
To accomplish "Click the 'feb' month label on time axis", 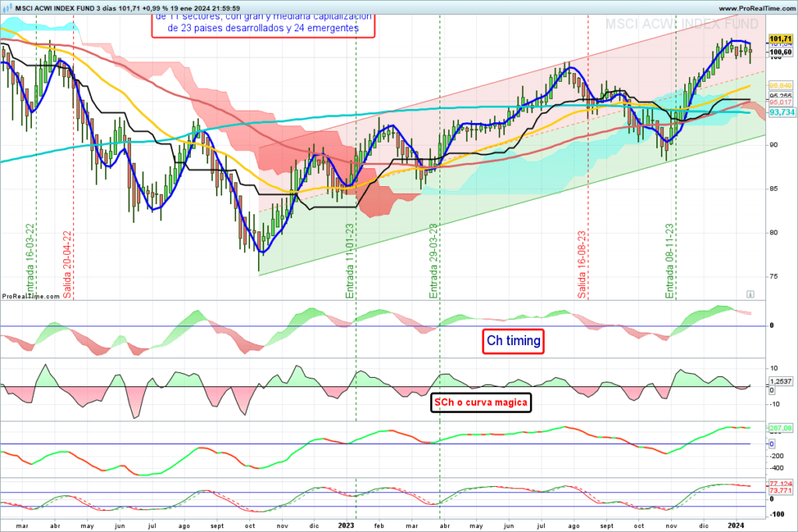I will [380, 526].
